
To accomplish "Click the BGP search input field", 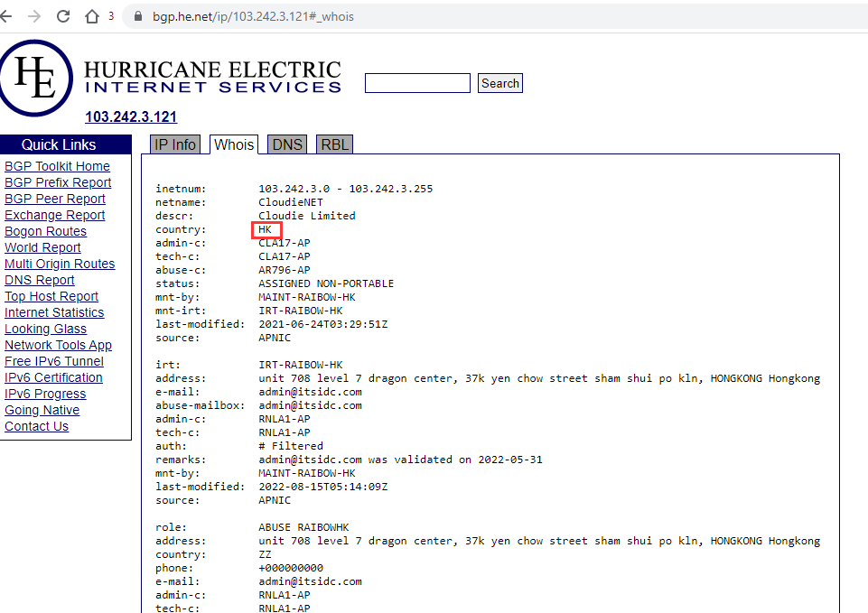I will [417, 83].
